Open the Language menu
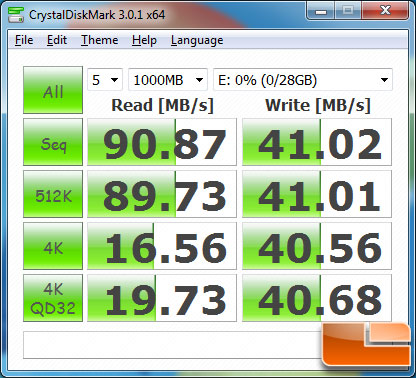 (197, 41)
